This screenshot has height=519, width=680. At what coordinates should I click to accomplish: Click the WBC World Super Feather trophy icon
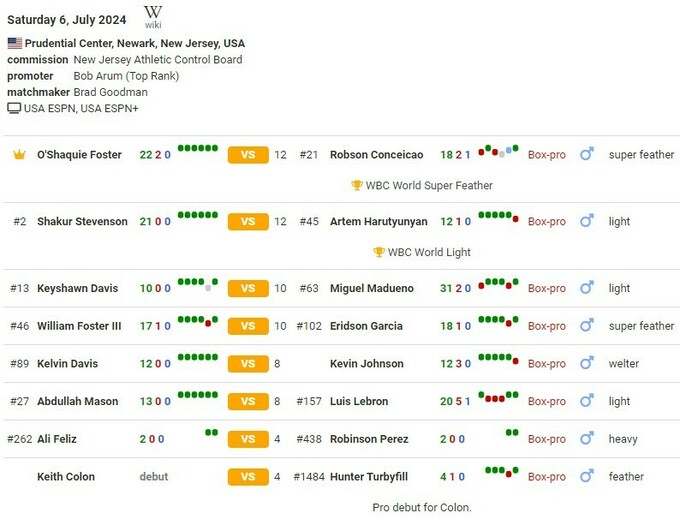357,185
